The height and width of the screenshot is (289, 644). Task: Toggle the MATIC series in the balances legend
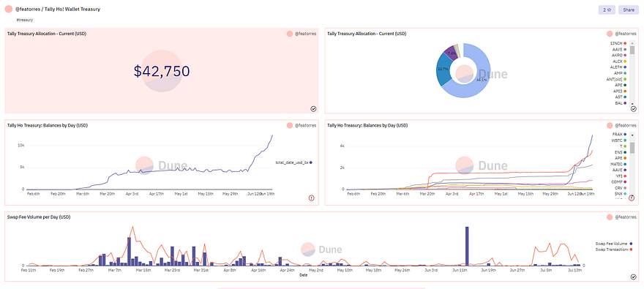618,164
